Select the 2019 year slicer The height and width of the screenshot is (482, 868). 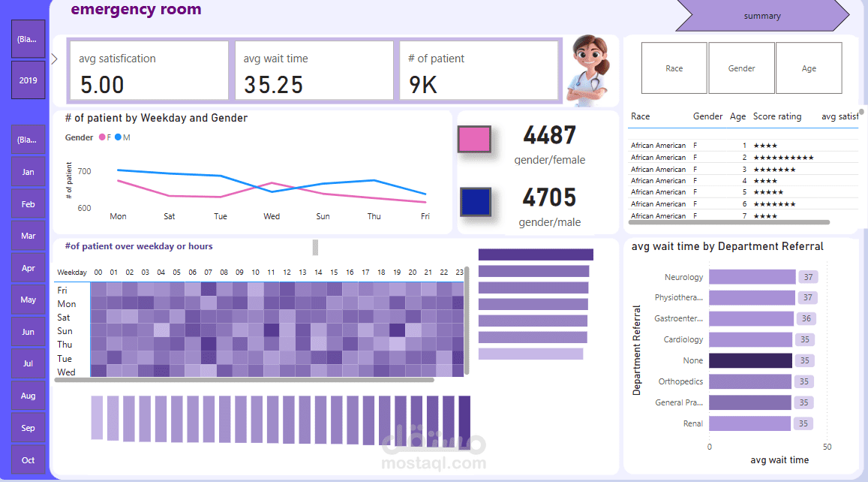point(29,80)
